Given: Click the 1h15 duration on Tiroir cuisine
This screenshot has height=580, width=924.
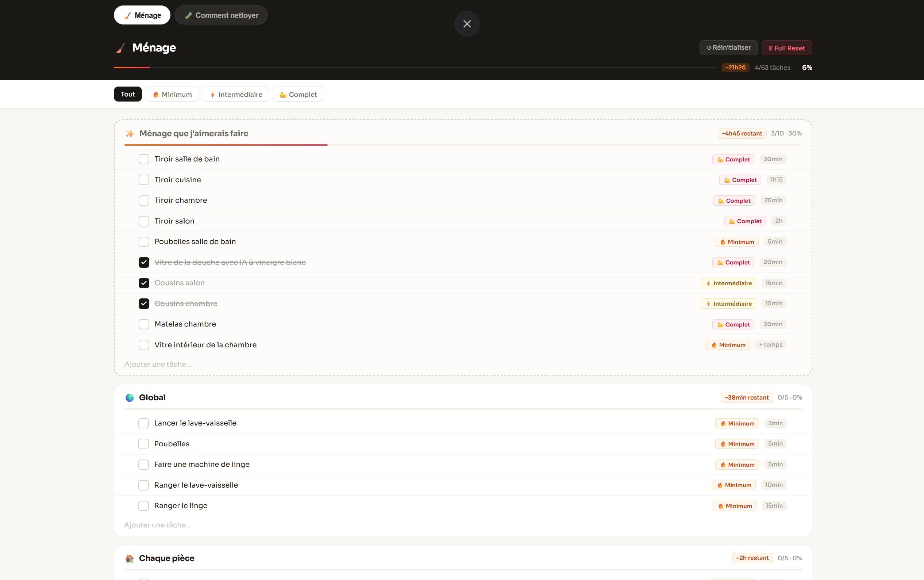Looking at the screenshot, I should pyautogui.click(x=776, y=180).
